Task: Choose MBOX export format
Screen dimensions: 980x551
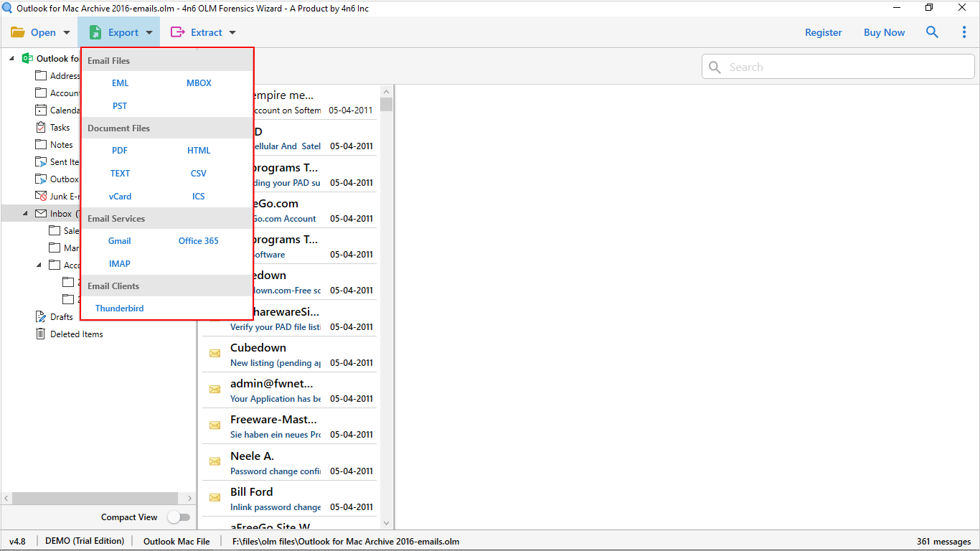Action: click(199, 83)
